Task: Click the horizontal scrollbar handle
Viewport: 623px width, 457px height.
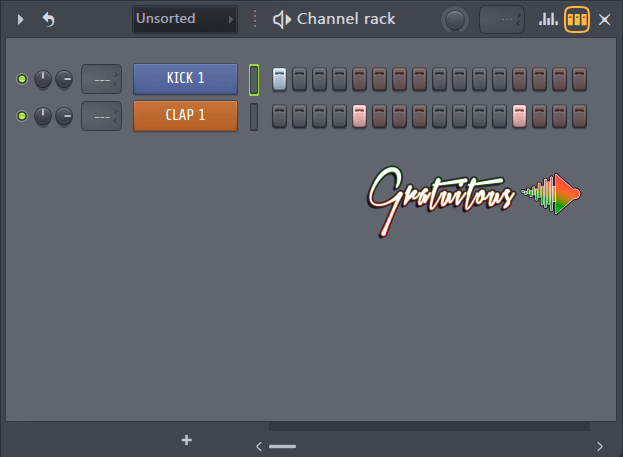Action: coord(282,446)
